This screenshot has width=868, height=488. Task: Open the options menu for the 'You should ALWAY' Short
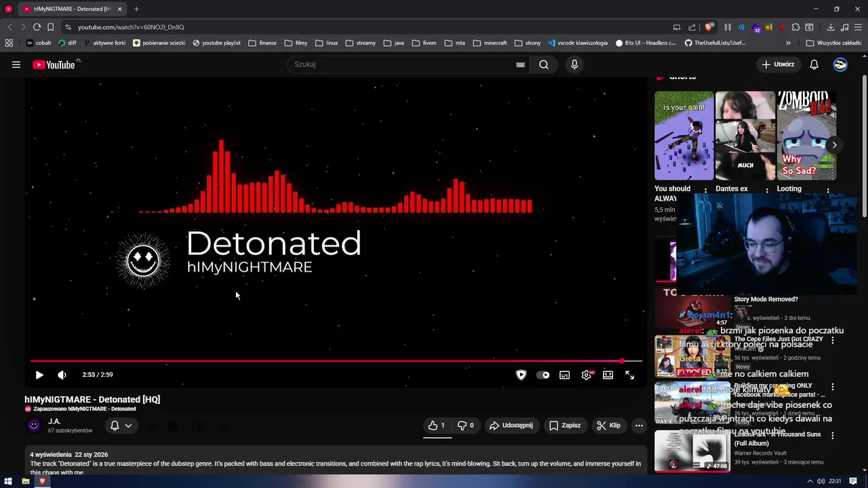click(706, 190)
